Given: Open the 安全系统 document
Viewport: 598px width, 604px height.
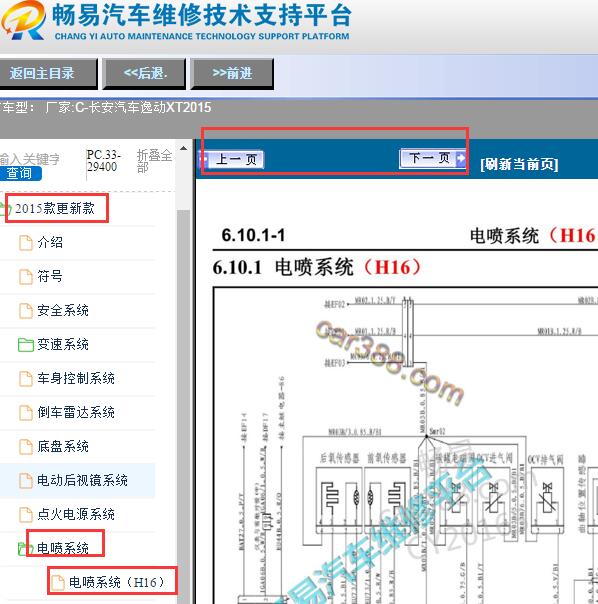Looking at the screenshot, I should point(63,310).
